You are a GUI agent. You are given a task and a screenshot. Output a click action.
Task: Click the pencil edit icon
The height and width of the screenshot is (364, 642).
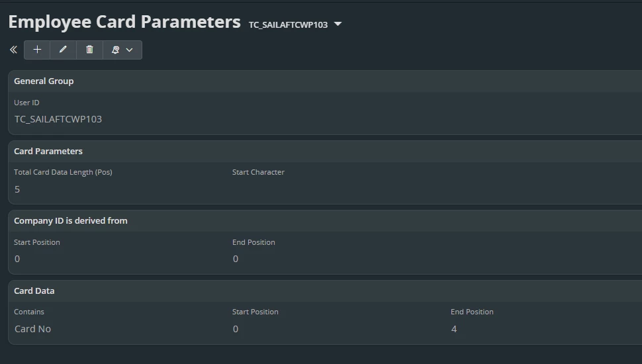[x=64, y=50]
